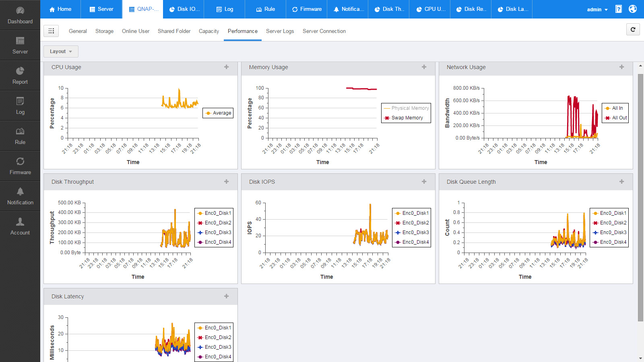The image size is (644, 362).
Task: Click the globe language icon
Action: (633, 9)
